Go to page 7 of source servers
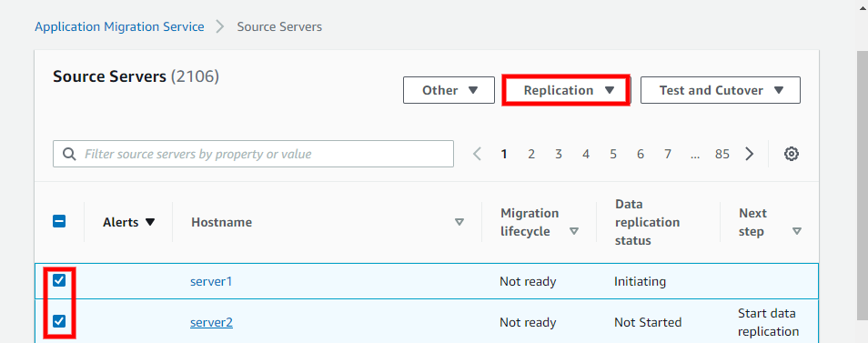868x343 pixels. [668, 155]
